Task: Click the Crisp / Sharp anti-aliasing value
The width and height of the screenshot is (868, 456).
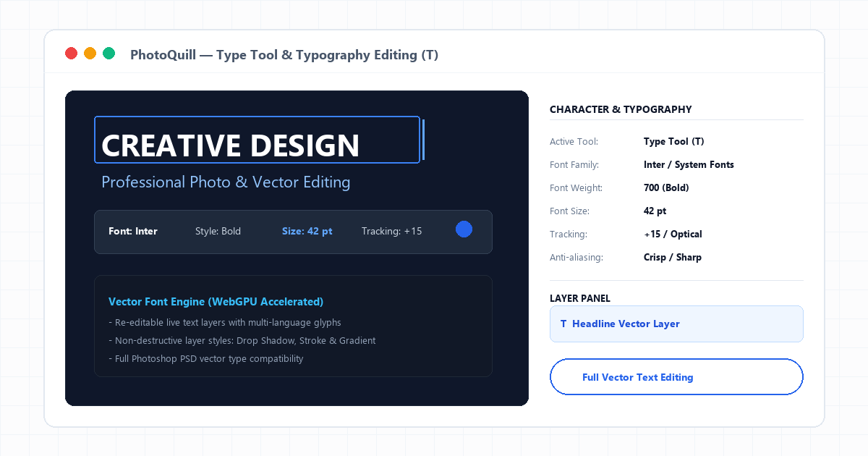Action: (672, 257)
